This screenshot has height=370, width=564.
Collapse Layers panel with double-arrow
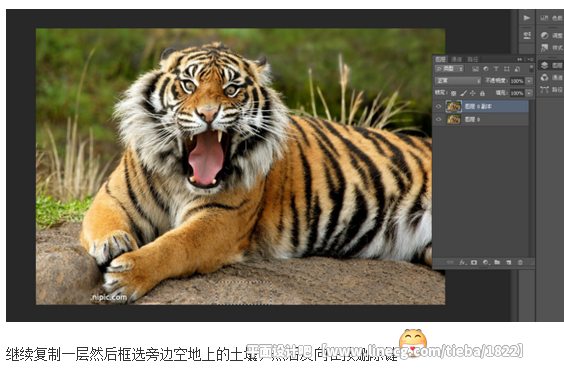pos(520,59)
